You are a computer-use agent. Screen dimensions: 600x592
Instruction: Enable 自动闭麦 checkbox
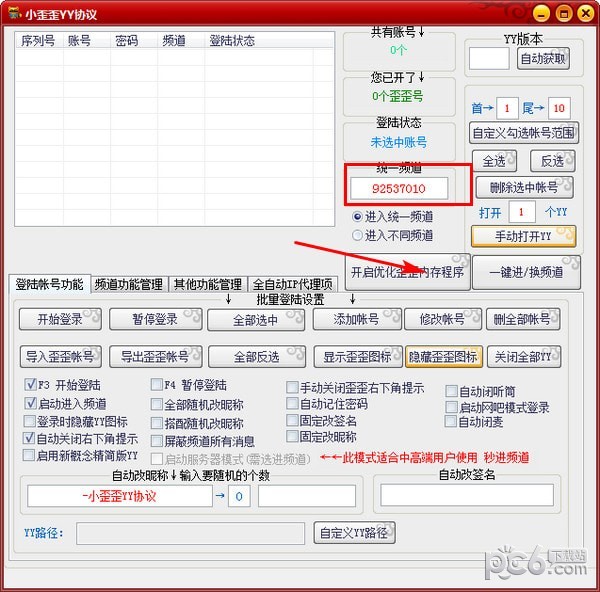[x=474, y=422]
